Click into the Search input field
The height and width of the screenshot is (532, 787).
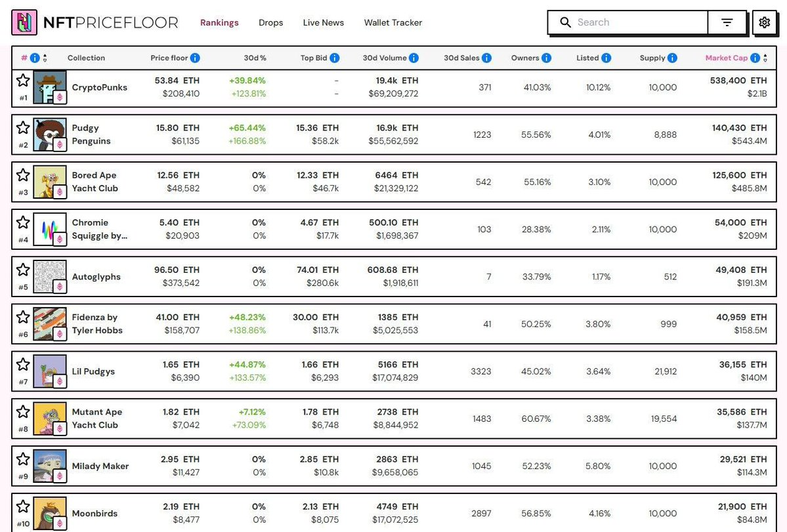(x=637, y=22)
